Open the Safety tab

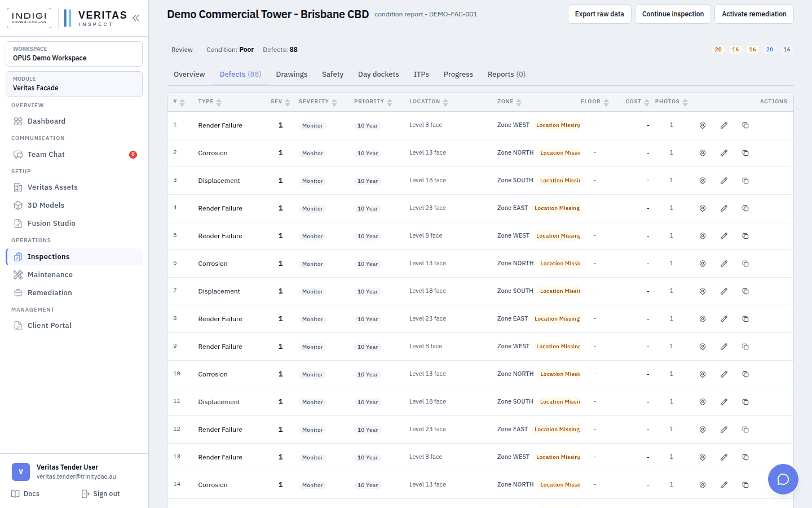point(333,75)
